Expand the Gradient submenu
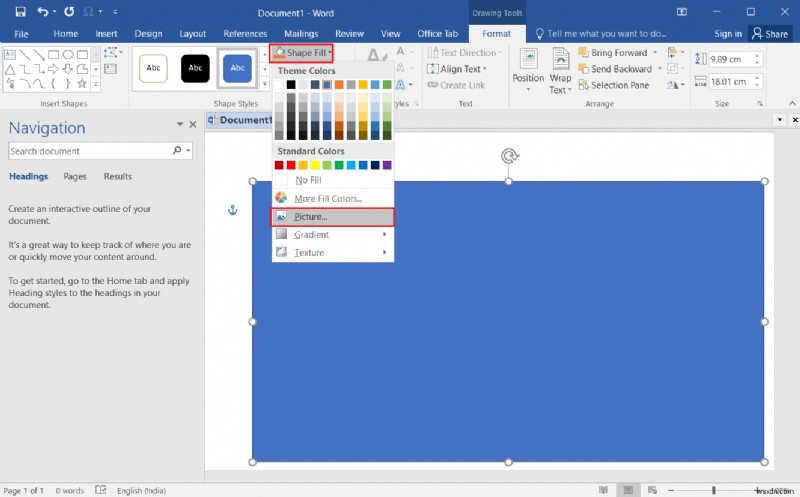Image resolution: width=800 pixels, height=497 pixels. coord(314,235)
